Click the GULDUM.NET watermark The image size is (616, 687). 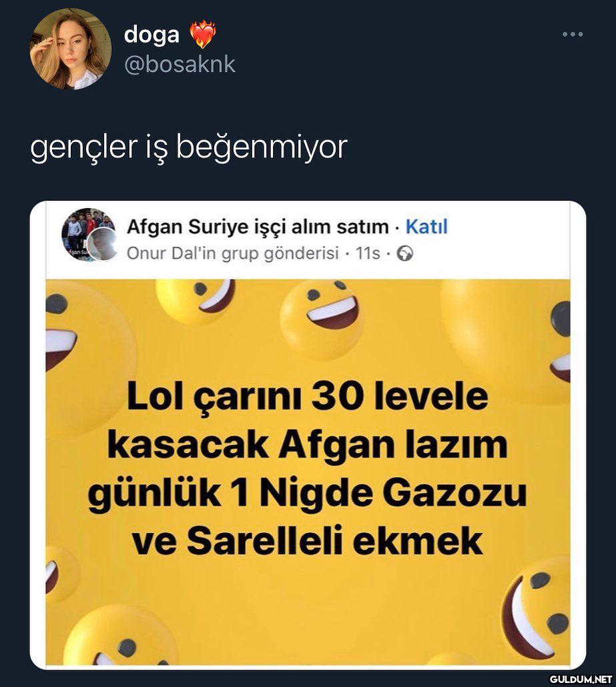click(581, 679)
